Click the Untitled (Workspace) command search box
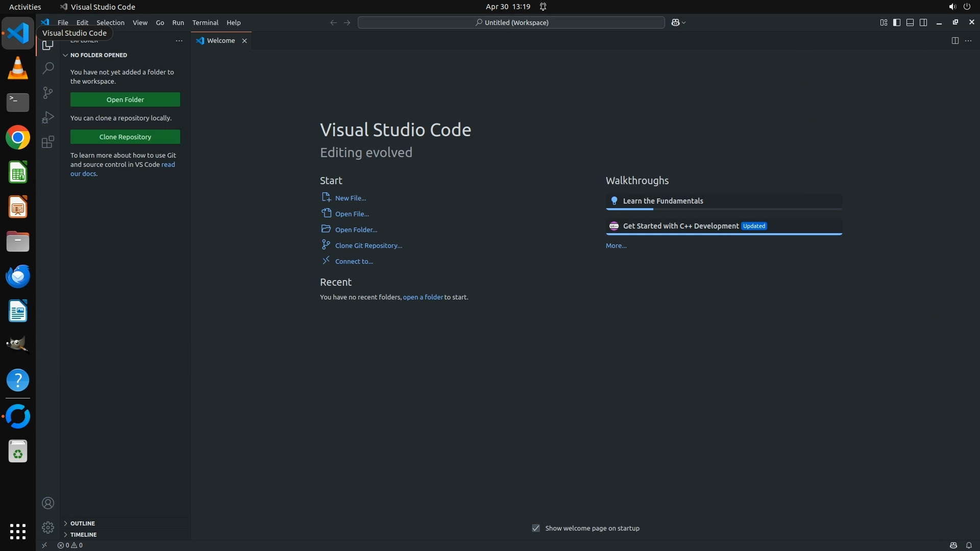 pos(511,22)
